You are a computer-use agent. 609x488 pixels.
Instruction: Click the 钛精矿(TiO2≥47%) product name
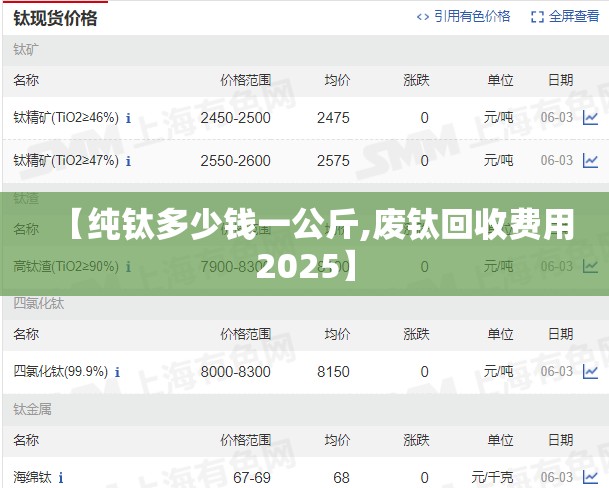pos(66,160)
